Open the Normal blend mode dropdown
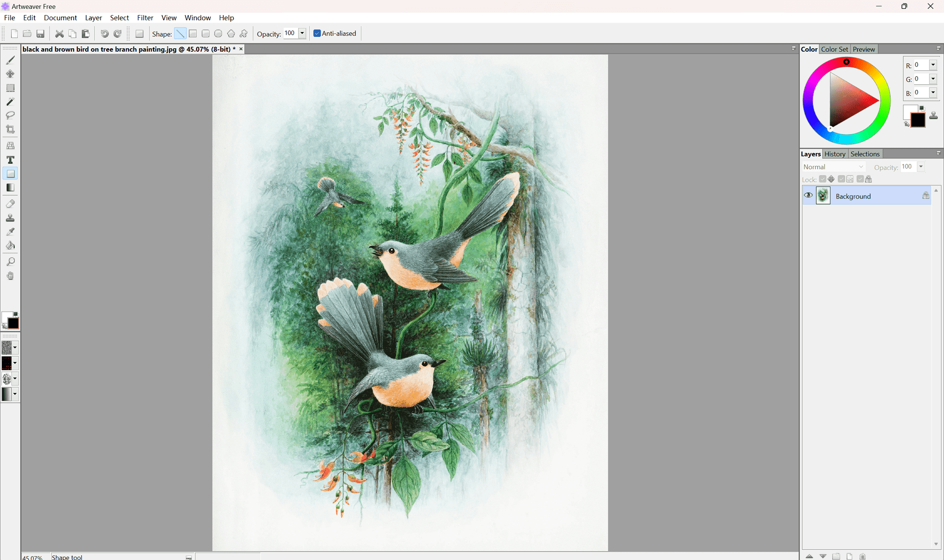 click(833, 167)
